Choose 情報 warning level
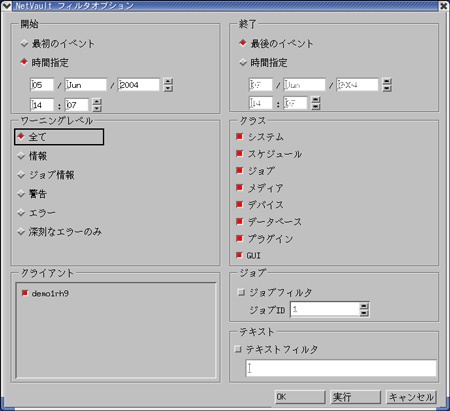450x411 pixels. click(x=21, y=156)
